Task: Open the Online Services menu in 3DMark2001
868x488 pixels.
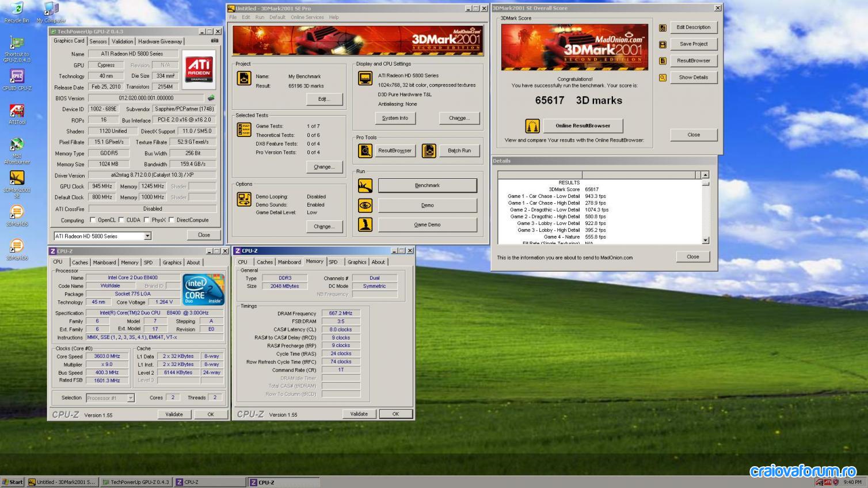Action: coord(307,17)
